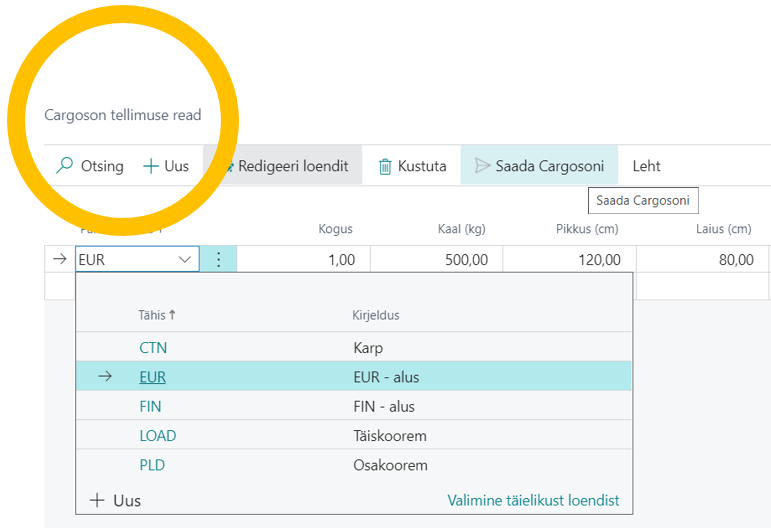Click the Laius (cm) column header
The image size is (771, 528).
tap(723, 229)
